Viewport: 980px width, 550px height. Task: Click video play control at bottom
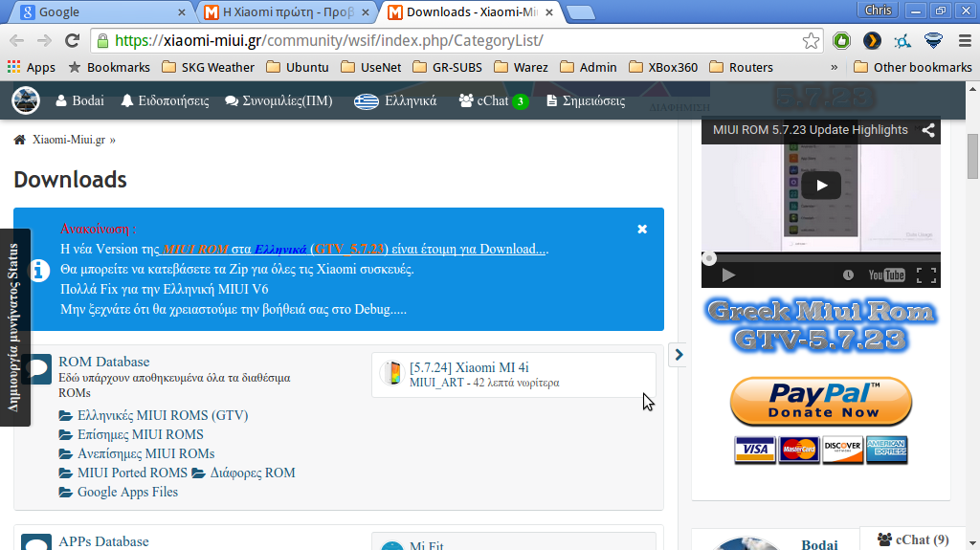[x=728, y=275]
